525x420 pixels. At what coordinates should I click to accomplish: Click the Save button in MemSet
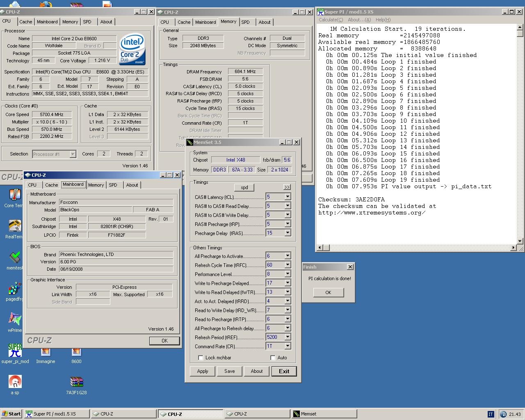click(x=230, y=371)
